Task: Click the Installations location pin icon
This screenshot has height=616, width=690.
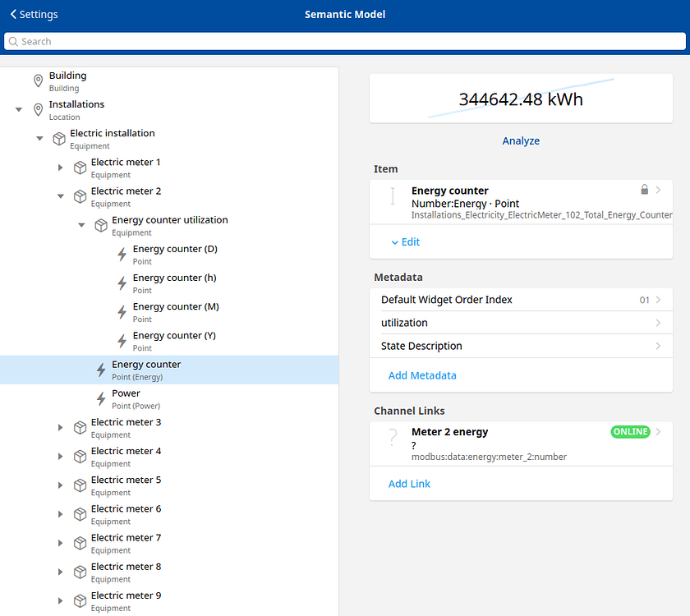Action: coord(38,109)
